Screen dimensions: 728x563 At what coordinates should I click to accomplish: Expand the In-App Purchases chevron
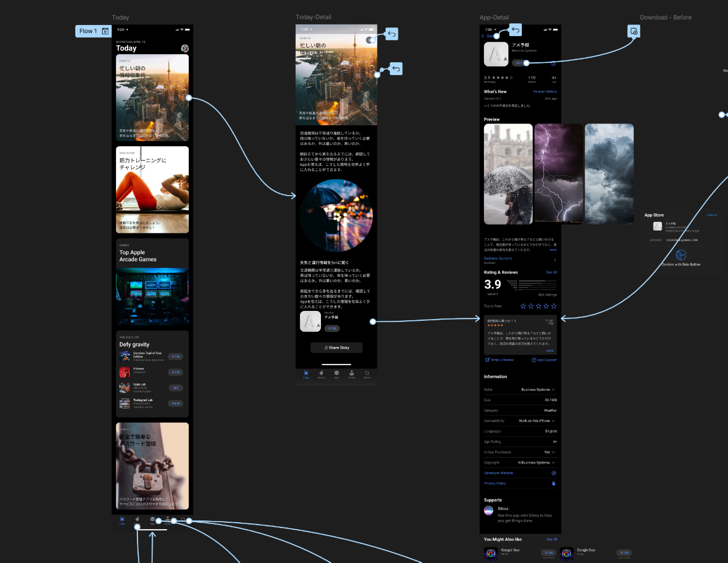coord(554,452)
